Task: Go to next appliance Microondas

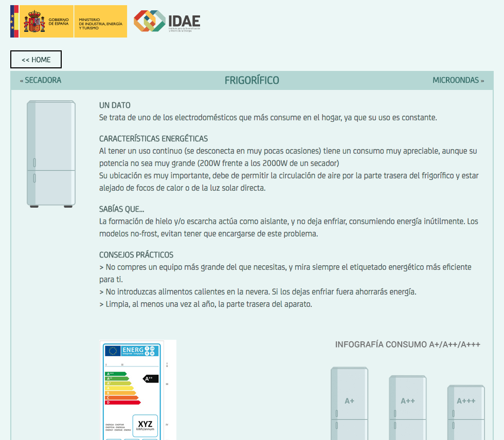Action: (458, 80)
